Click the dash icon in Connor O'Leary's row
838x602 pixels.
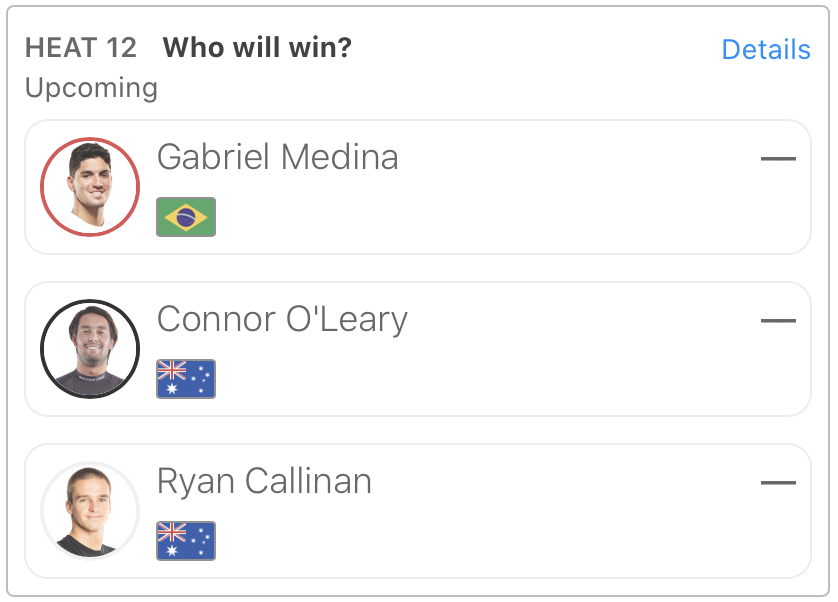(778, 321)
